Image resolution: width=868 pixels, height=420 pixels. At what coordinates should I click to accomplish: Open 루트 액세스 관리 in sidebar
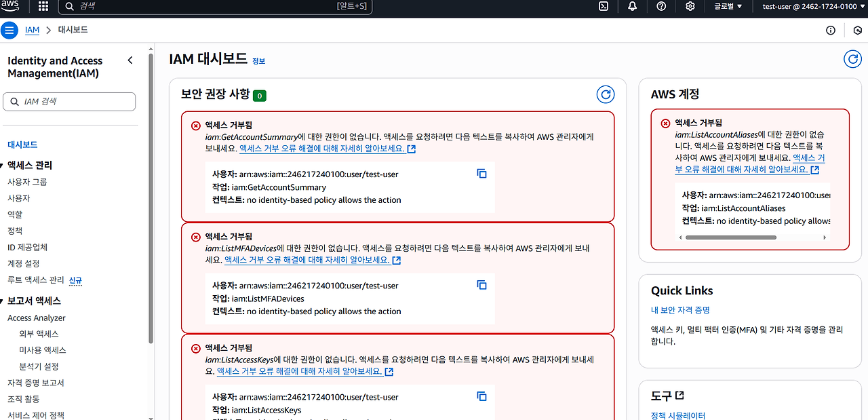click(x=36, y=280)
